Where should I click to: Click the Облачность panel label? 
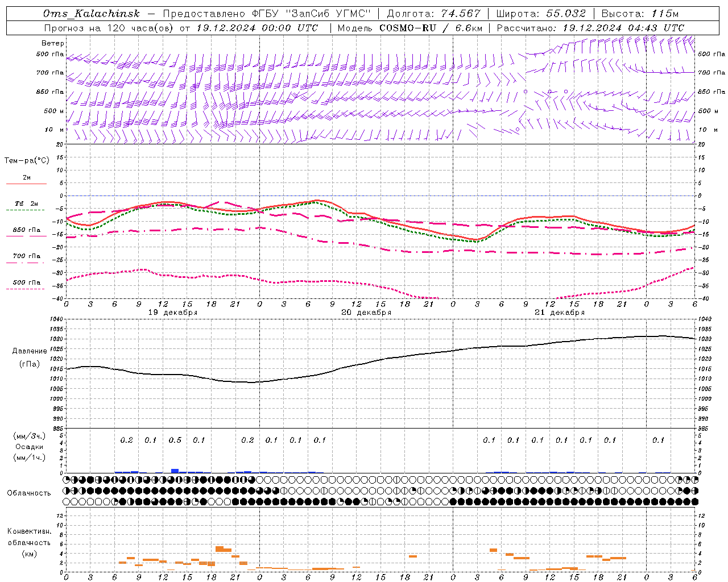coord(29,493)
